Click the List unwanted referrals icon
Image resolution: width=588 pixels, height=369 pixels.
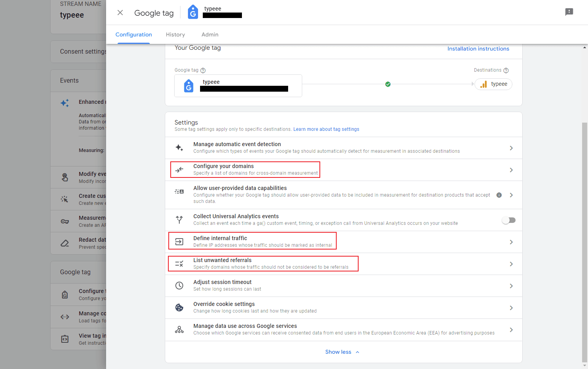click(179, 264)
